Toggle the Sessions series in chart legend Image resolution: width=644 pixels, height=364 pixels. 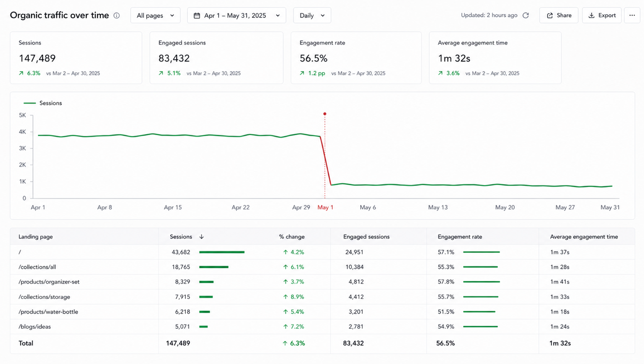43,103
